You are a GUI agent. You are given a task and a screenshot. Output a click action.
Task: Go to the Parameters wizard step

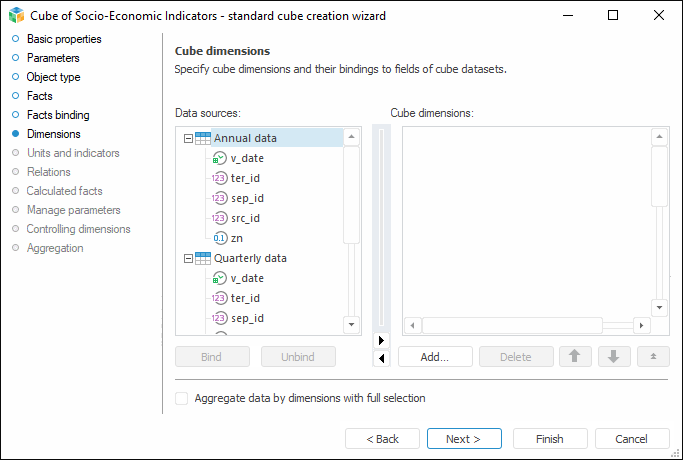point(53,58)
